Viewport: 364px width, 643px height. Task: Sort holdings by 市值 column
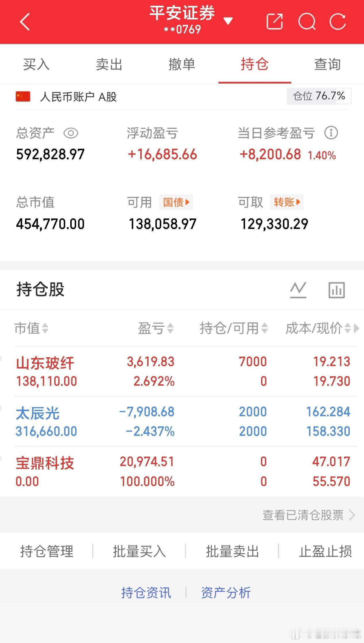tap(31, 328)
